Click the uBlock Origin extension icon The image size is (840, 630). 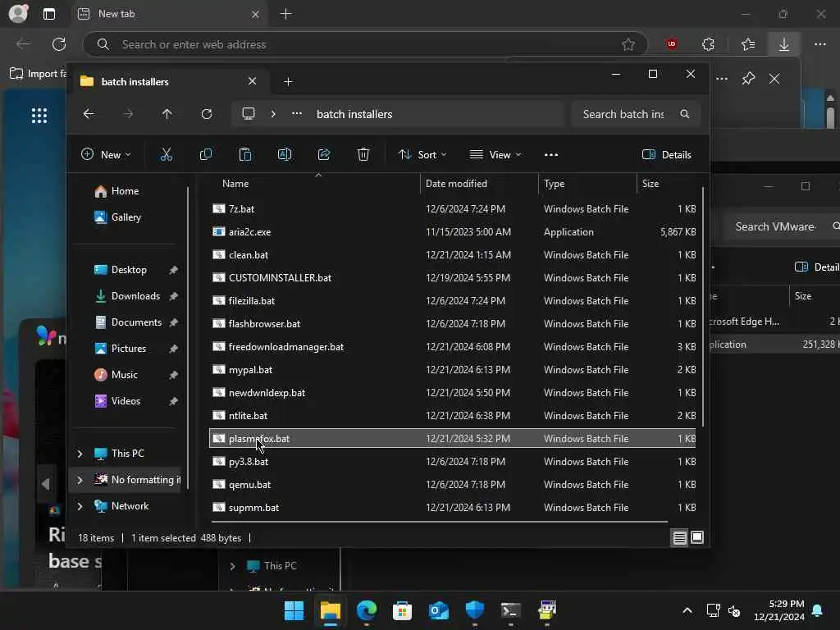click(672, 44)
